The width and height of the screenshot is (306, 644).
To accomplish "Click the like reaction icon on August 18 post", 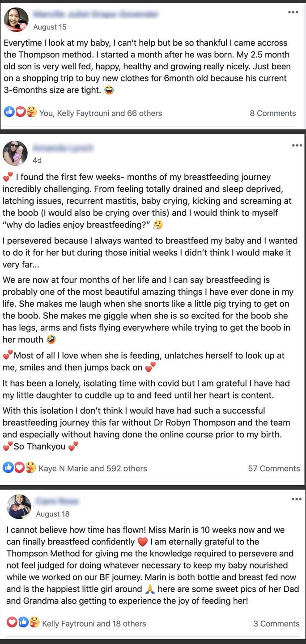I will coord(23,622).
